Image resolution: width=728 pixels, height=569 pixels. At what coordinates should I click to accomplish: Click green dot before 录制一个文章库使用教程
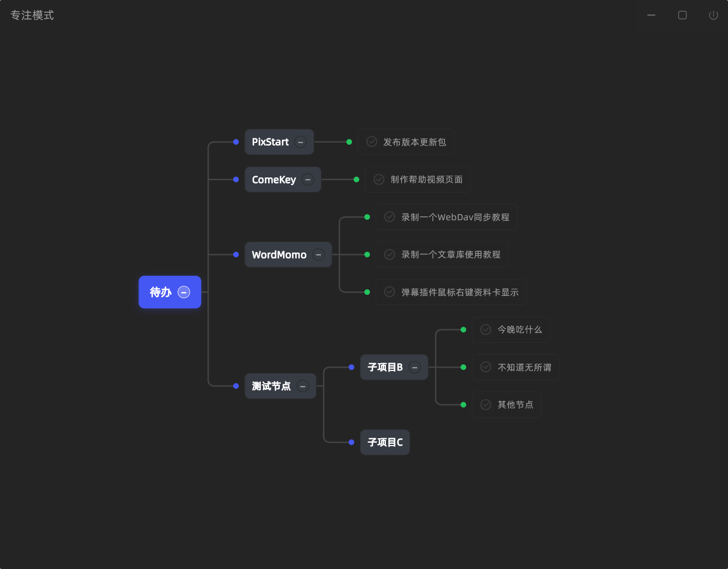coord(367,255)
